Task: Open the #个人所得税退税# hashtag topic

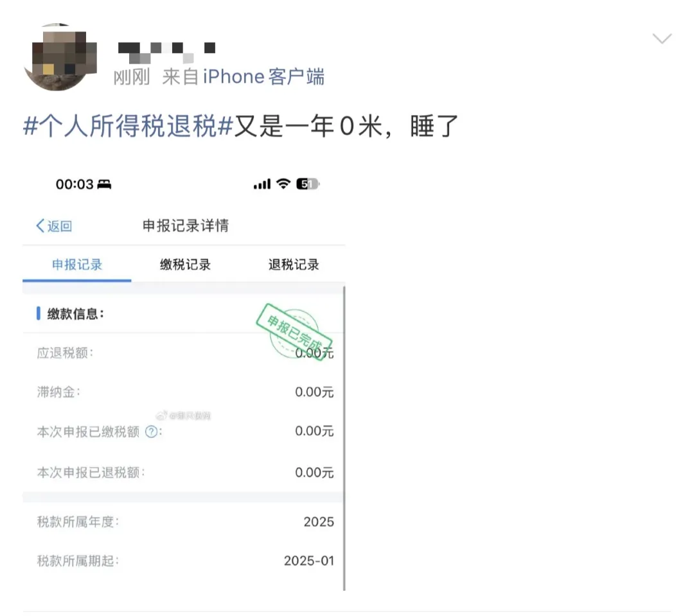Action: 128,126
